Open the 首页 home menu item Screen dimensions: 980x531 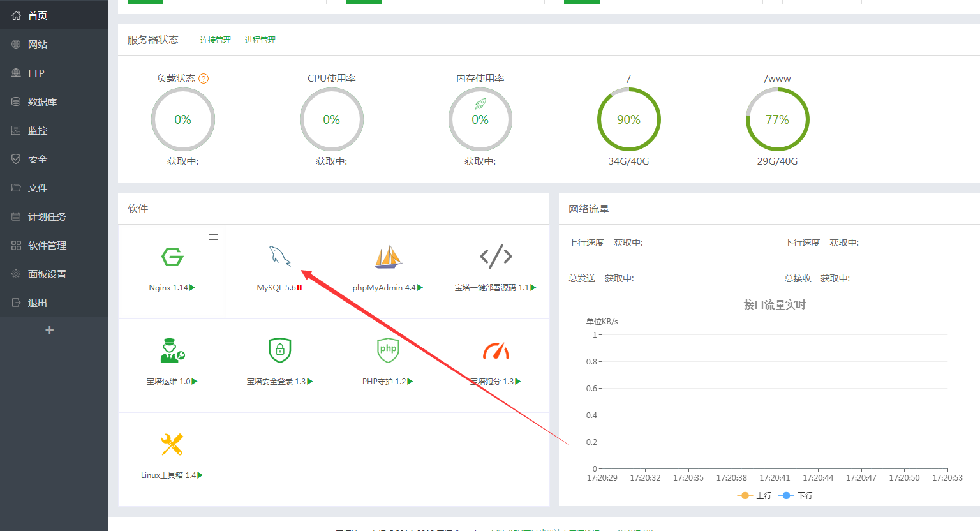click(54, 15)
